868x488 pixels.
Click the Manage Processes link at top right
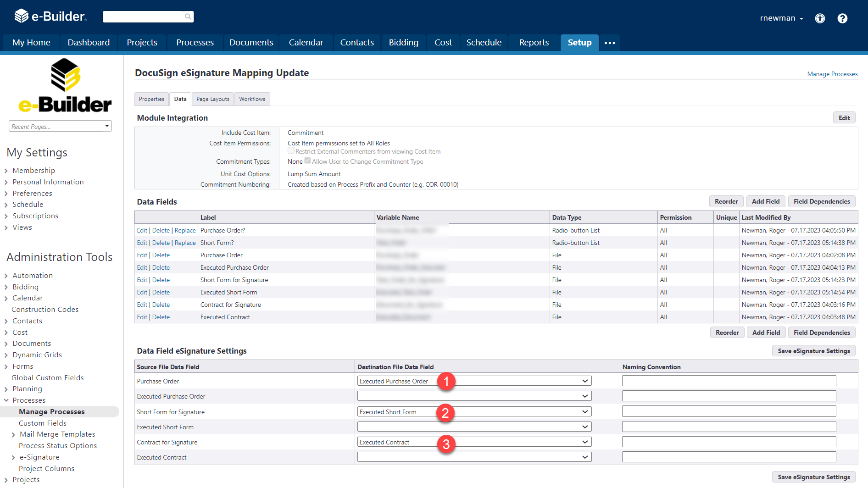832,74
